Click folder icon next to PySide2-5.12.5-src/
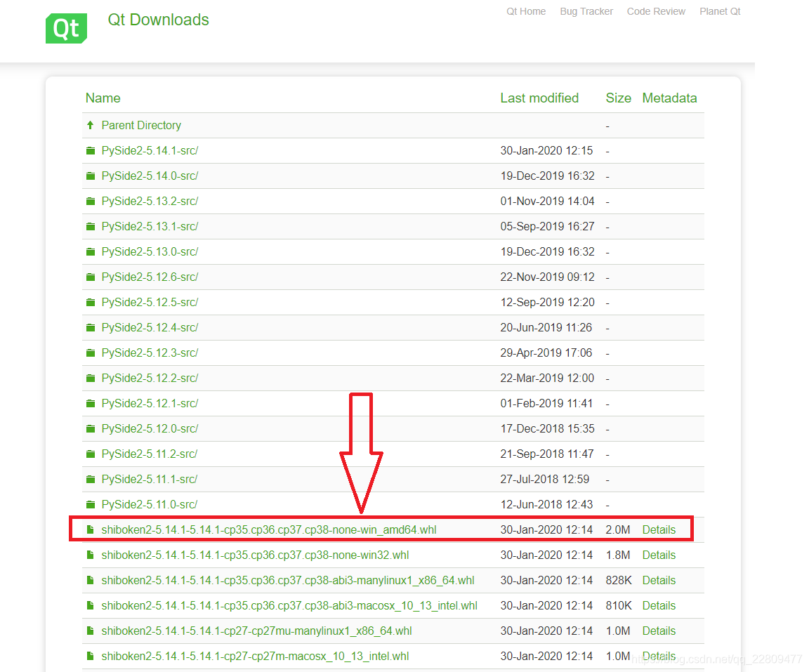The width and height of the screenshot is (809, 672). point(91,302)
